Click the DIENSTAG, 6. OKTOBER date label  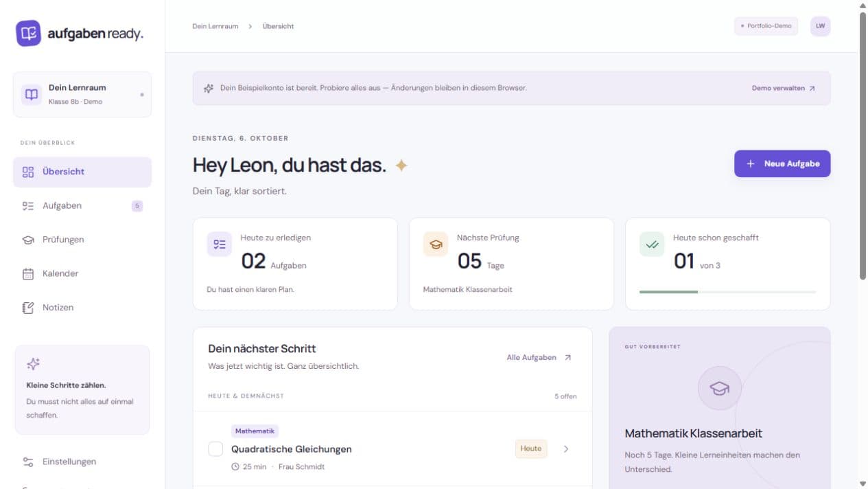(240, 138)
